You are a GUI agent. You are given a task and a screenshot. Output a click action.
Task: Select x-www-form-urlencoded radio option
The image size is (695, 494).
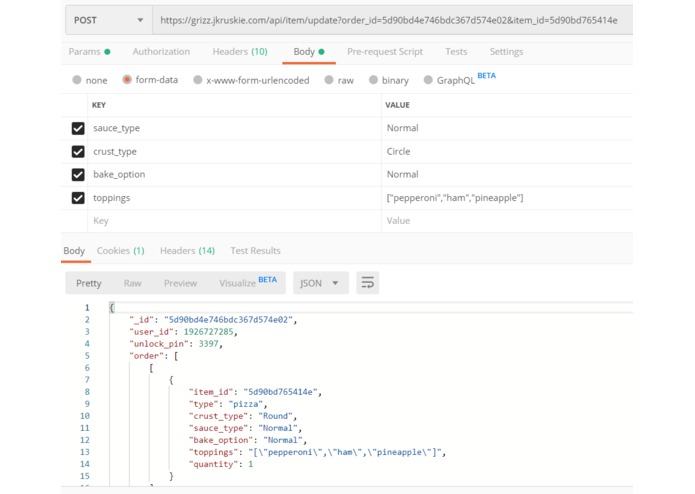click(x=198, y=80)
